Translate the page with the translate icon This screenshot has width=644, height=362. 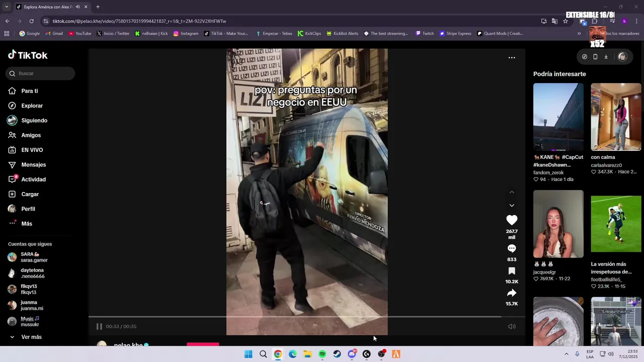[554, 21]
